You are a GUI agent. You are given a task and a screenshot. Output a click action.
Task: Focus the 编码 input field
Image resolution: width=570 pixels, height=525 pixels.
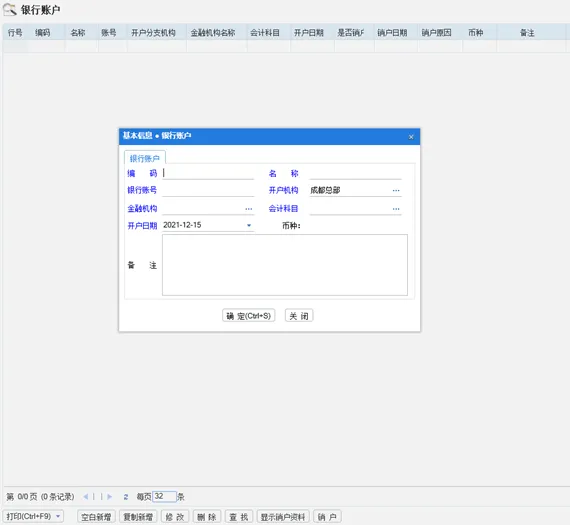click(208, 173)
